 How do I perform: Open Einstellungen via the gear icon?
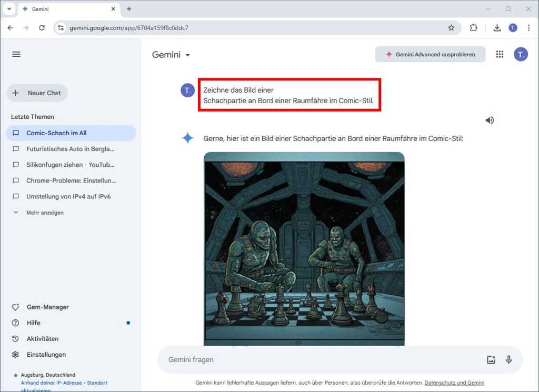pos(16,354)
